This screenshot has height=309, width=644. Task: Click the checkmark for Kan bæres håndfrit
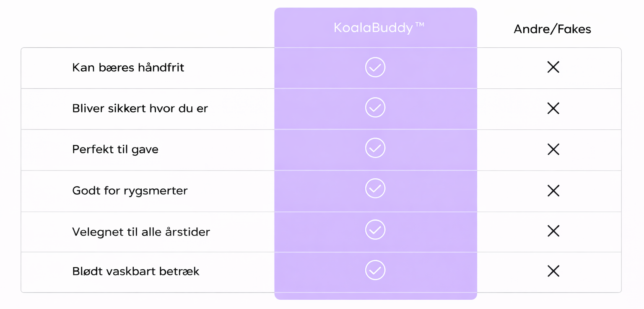375,67
